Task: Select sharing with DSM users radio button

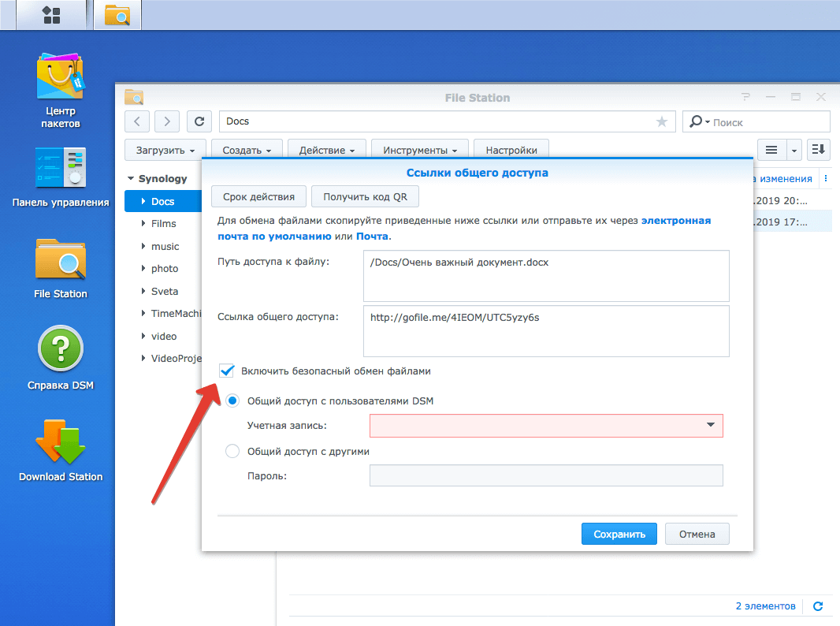Action: pos(232,401)
